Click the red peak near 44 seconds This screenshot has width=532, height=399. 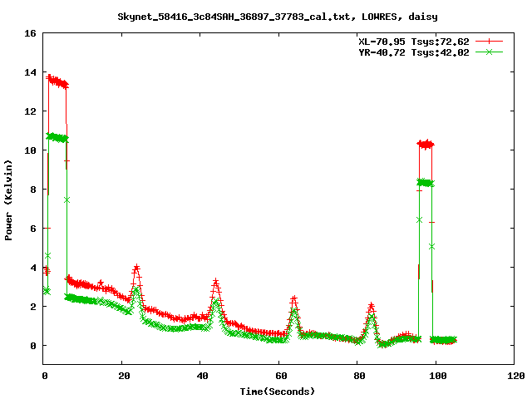click(216, 282)
